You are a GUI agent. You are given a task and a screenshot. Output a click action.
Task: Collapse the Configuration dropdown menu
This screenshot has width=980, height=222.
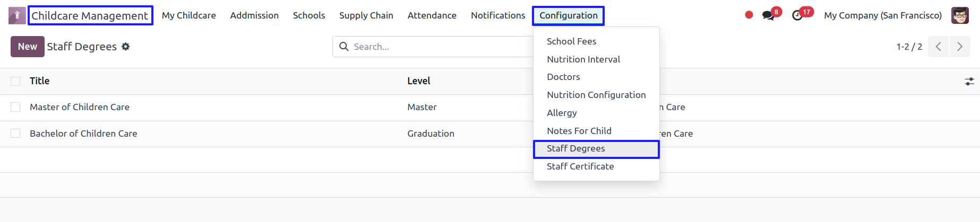[568, 15]
